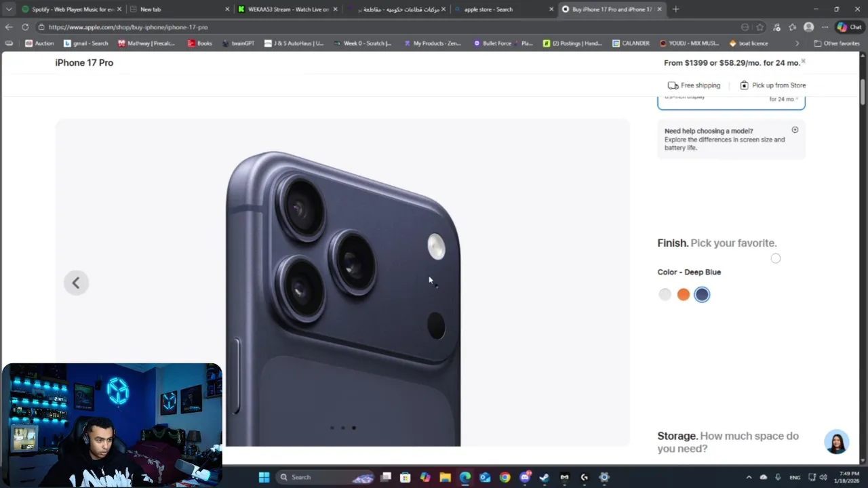The height and width of the screenshot is (488, 868).
Task: Reload the page with the refresh icon
Action: (25, 27)
